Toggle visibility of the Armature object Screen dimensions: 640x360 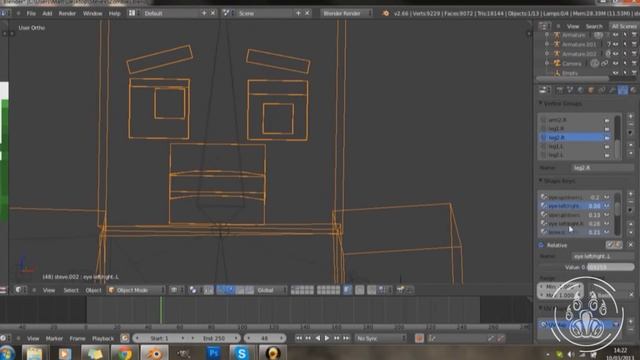615,35
